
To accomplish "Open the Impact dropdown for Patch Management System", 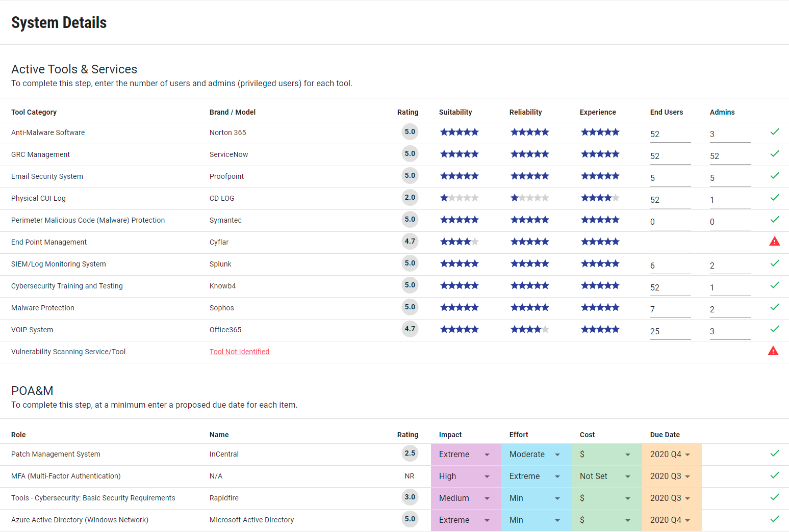I will click(465, 455).
